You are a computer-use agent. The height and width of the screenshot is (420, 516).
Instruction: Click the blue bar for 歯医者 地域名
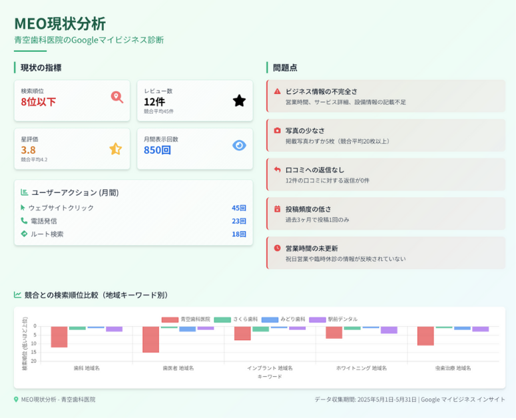[187, 329]
